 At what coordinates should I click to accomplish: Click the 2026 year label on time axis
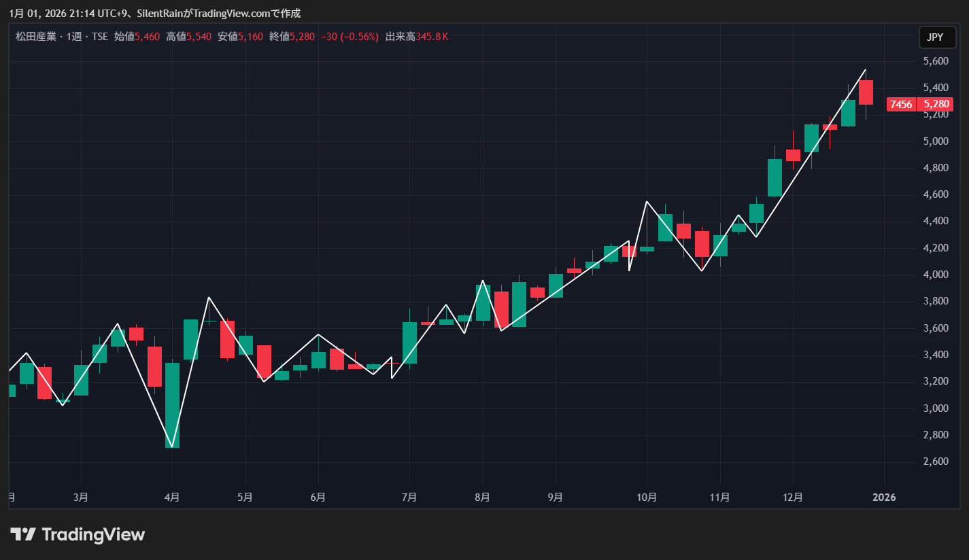coord(884,497)
